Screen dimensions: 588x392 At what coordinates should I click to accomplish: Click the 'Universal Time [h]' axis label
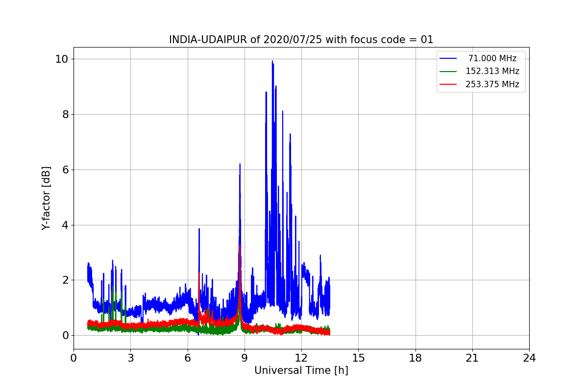pyautogui.click(x=301, y=370)
